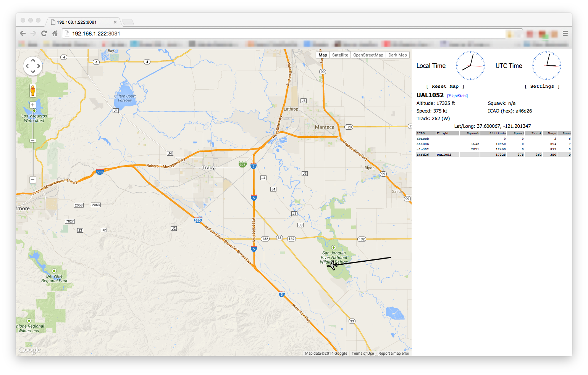Click the Los Vaqueros Watershed park marker
This screenshot has height=375, width=588.
tap(34, 111)
